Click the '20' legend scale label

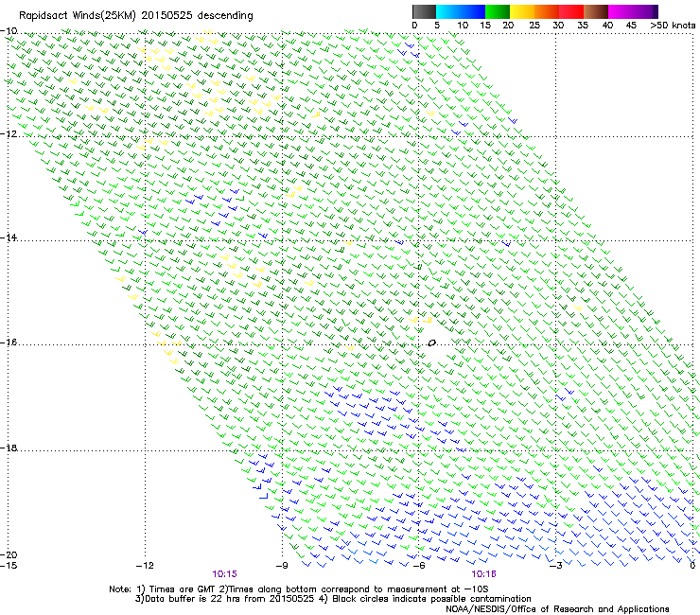click(508, 26)
